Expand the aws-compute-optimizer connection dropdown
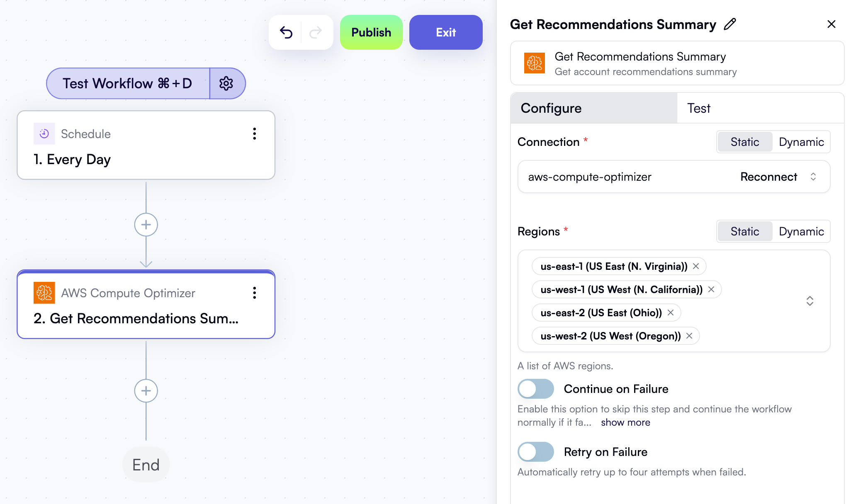This screenshot has width=851, height=504. (813, 177)
